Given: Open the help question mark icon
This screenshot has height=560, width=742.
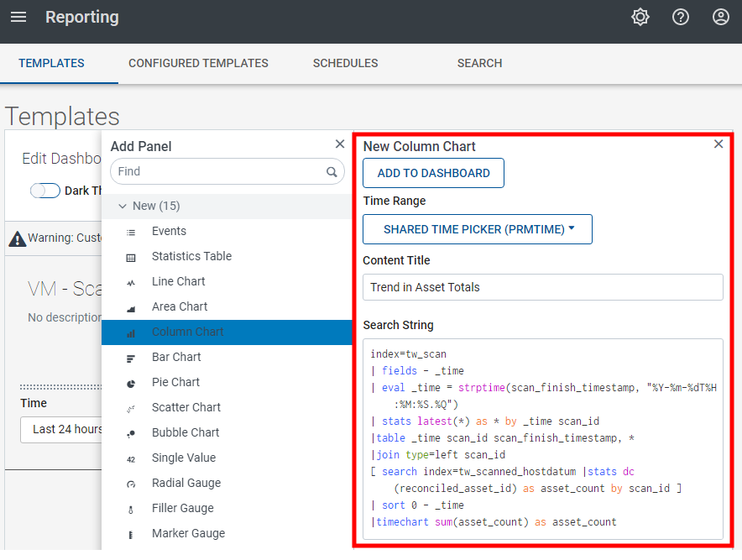Looking at the screenshot, I should (681, 18).
